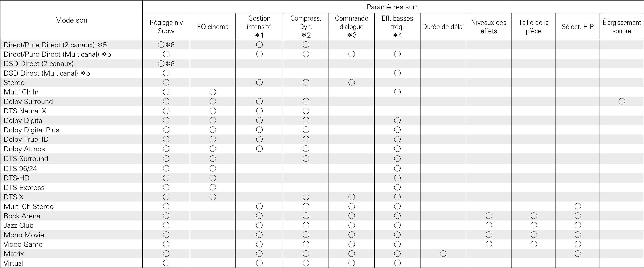Select the "Élargissement sonore" column header
Image resolution: width=644 pixels, height=268 pixels.
click(621, 27)
